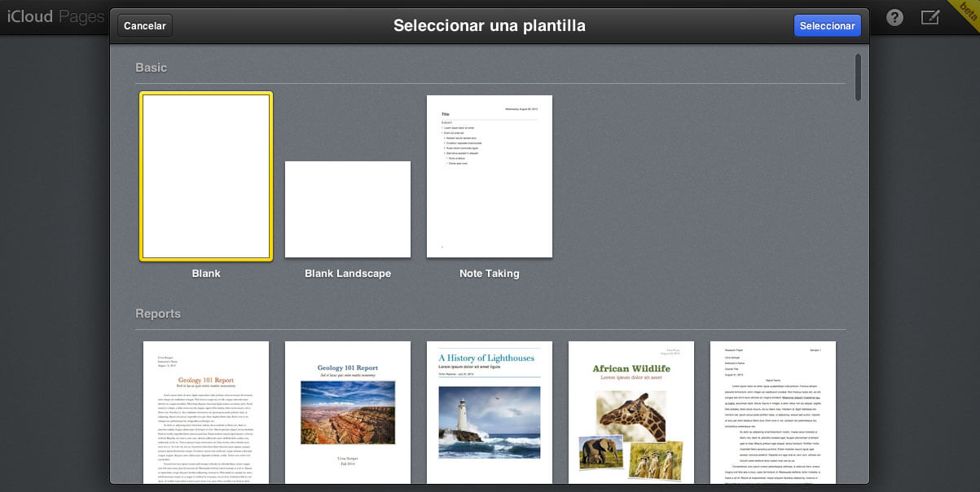Click the Note Taking label text
The image size is (980, 492).
(489, 273)
